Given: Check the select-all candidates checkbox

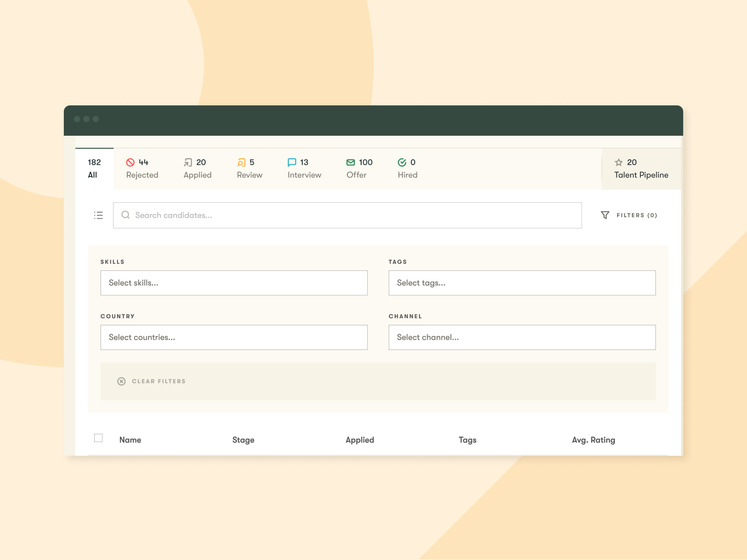Looking at the screenshot, I should pyautogui.click(x=98, y=438).
